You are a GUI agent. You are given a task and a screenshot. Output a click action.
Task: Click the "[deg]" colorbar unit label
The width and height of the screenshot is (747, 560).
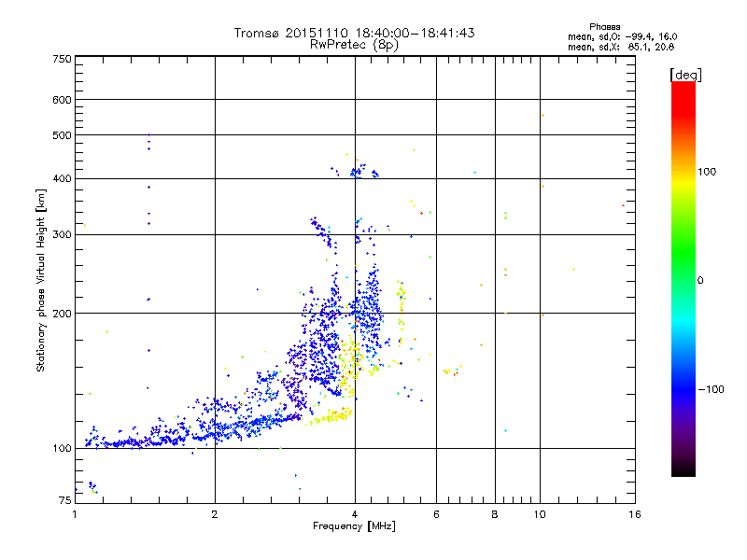(x=685, y=75)
